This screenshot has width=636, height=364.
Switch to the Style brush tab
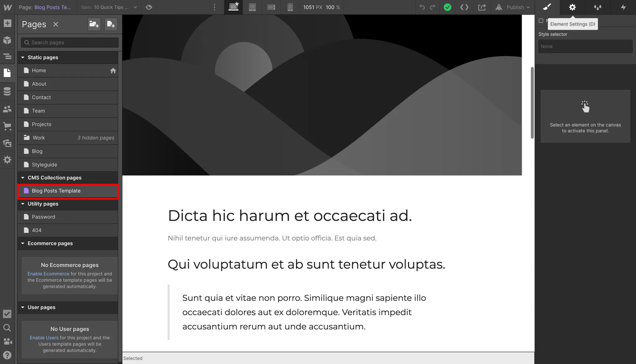point(547,7)
